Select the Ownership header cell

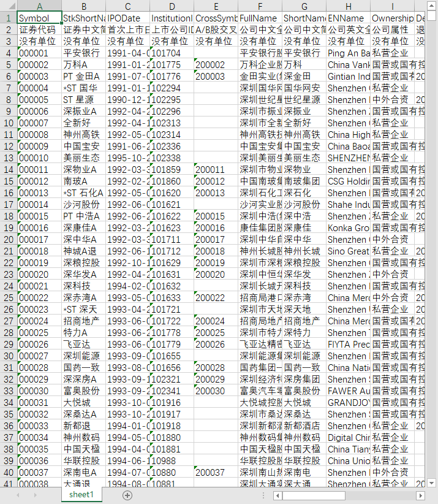point(393,18)
